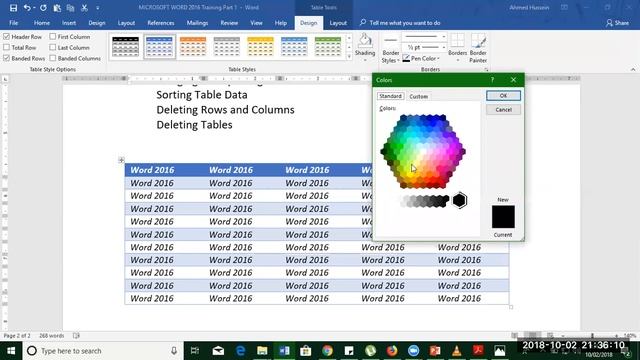This screenshot has width=640, height=360.
Task: Click the Share button
Action: coord(617,23)
